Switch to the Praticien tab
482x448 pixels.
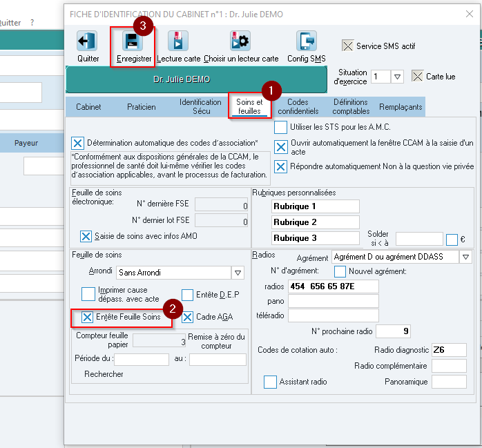(x=142, y=107)
